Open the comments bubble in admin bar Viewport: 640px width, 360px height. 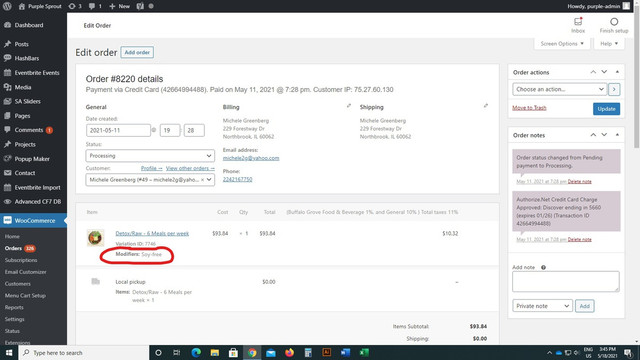click(95, 6)
